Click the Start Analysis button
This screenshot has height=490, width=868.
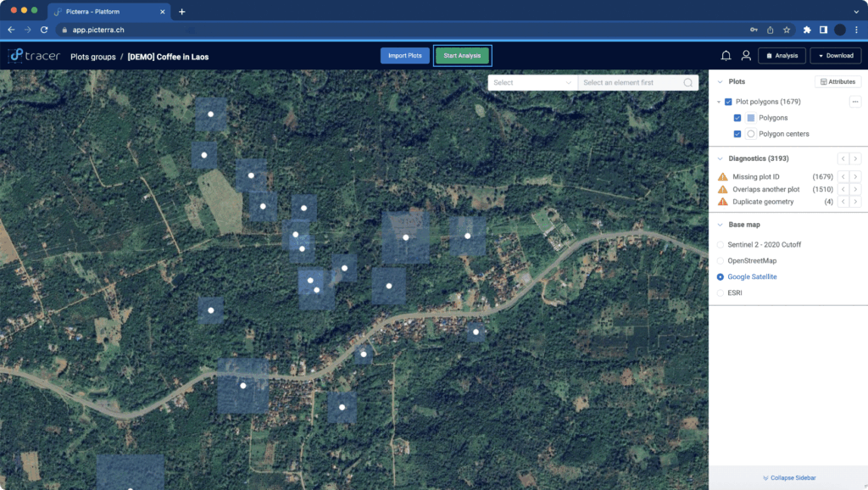tap(462, 55)
